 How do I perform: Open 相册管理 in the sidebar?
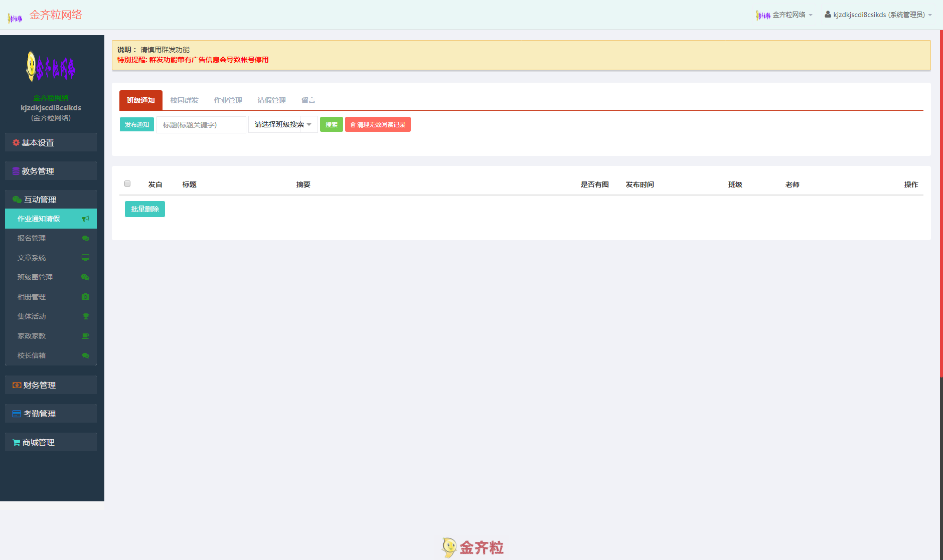(51, 297)
